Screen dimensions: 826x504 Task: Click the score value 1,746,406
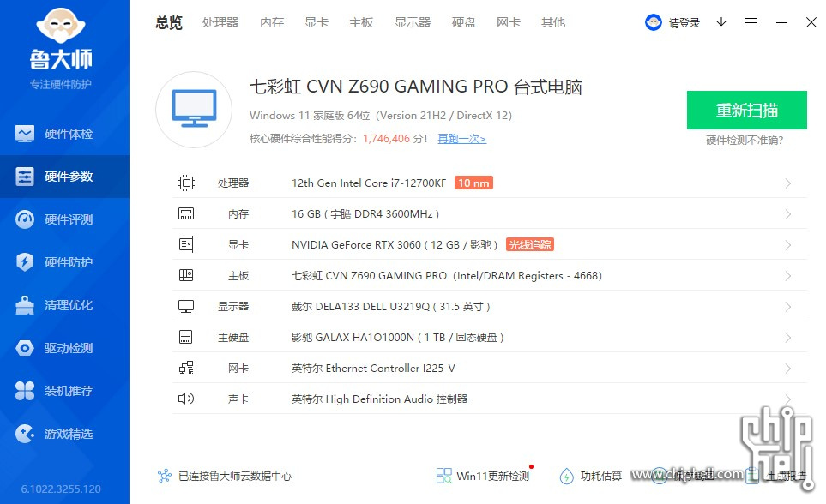point(386,139)
